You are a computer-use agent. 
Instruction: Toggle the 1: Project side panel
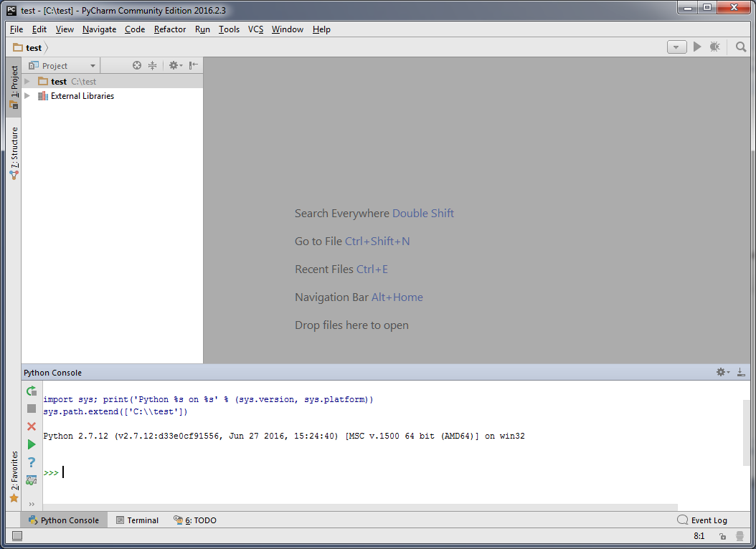click(14, 87)
